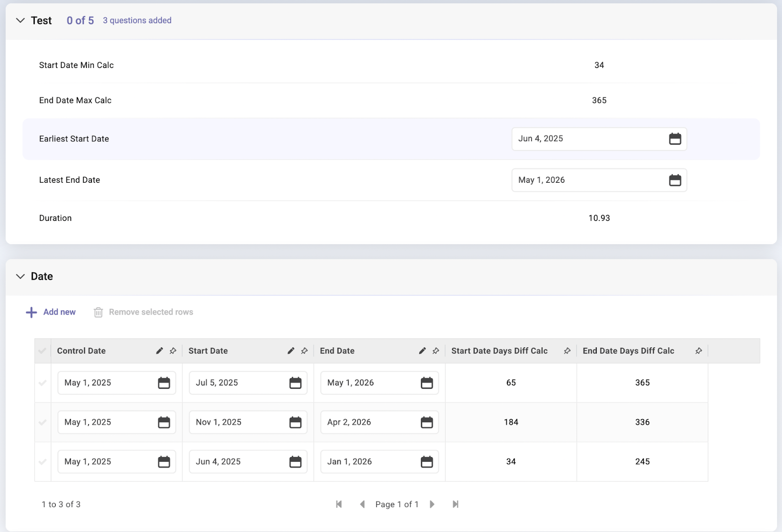The width and height of the screenshot is (782, 532).
Task: Go to last page of table
Action: (456, 504)
